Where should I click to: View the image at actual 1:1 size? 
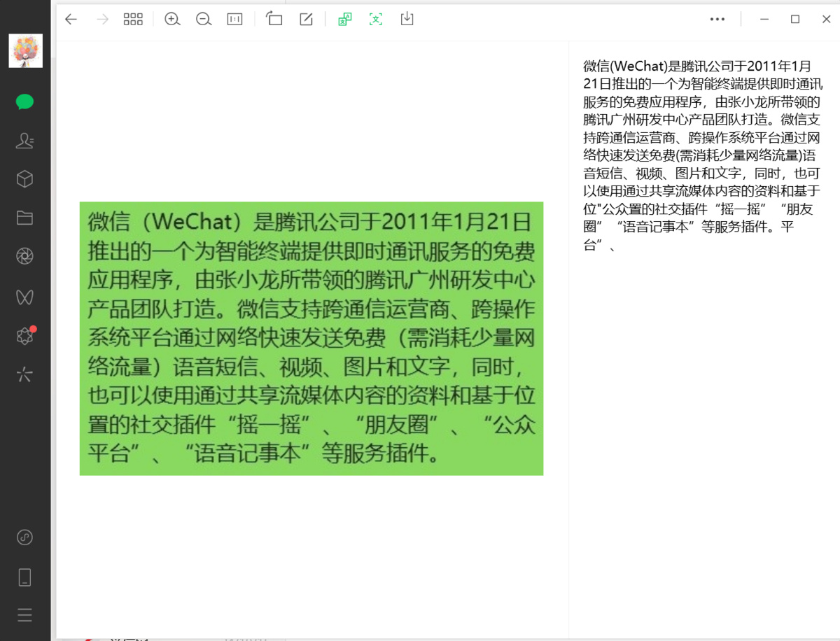(234, 19)
